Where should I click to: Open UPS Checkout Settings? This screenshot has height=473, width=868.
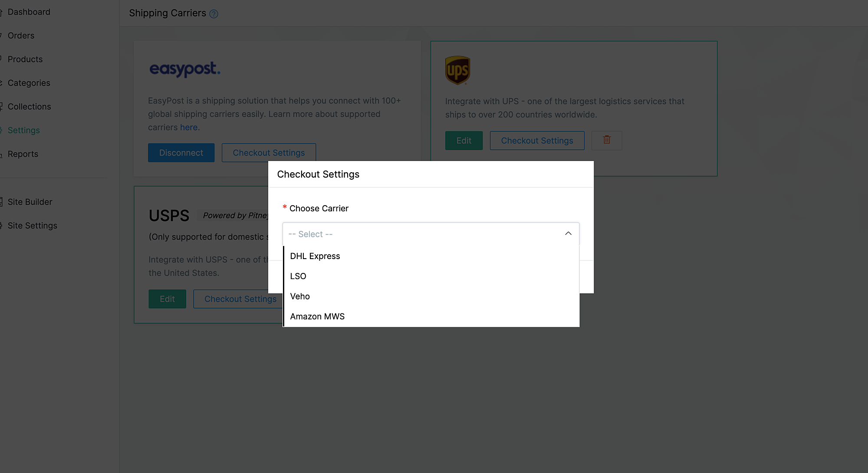tap(537, 141)
